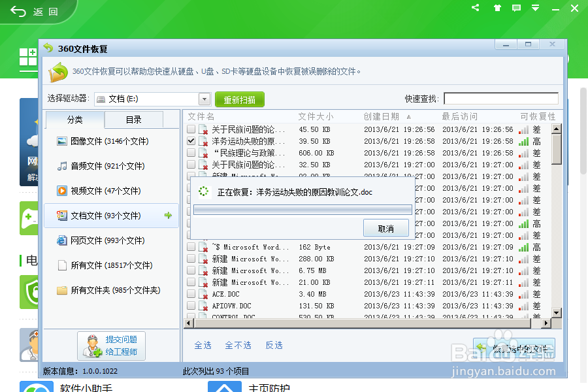Select 图像文件 (3146个文件) category
The image size is (588, 392).
click(x=111, y=141)
